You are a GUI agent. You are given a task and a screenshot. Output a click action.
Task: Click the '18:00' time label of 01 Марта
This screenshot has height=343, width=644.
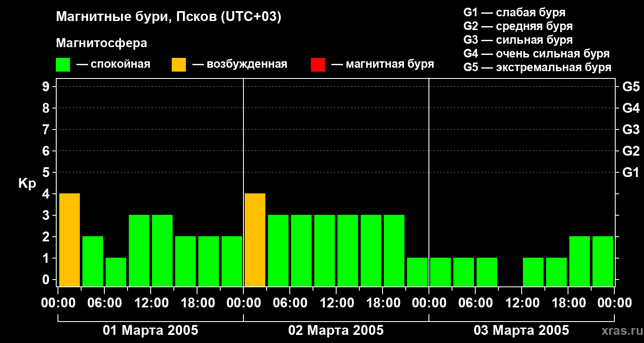(x=197, y=303)
